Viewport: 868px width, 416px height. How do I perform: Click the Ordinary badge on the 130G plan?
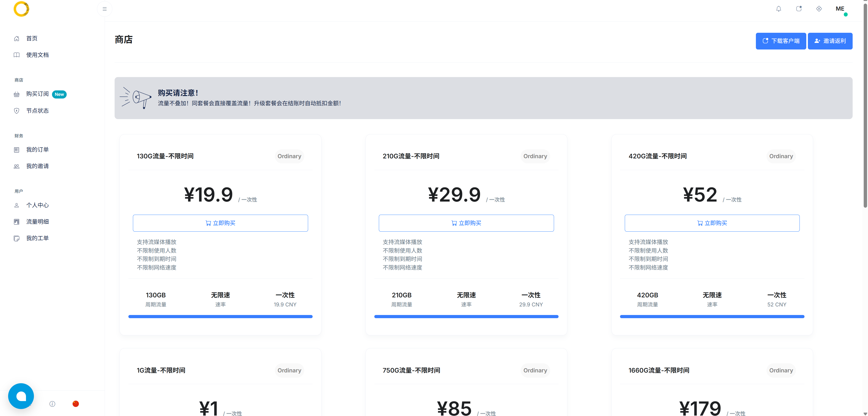click(289, 156)
